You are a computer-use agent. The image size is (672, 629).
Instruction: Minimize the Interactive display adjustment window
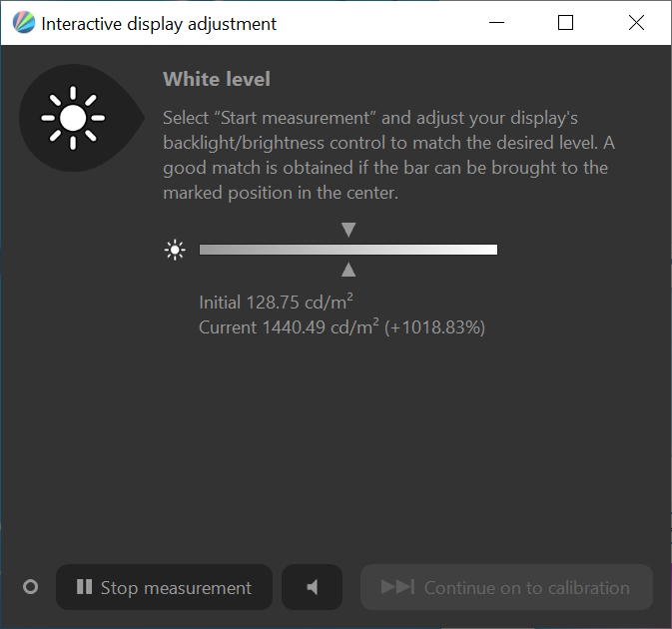pyautogui.click(x=495, y=23)
